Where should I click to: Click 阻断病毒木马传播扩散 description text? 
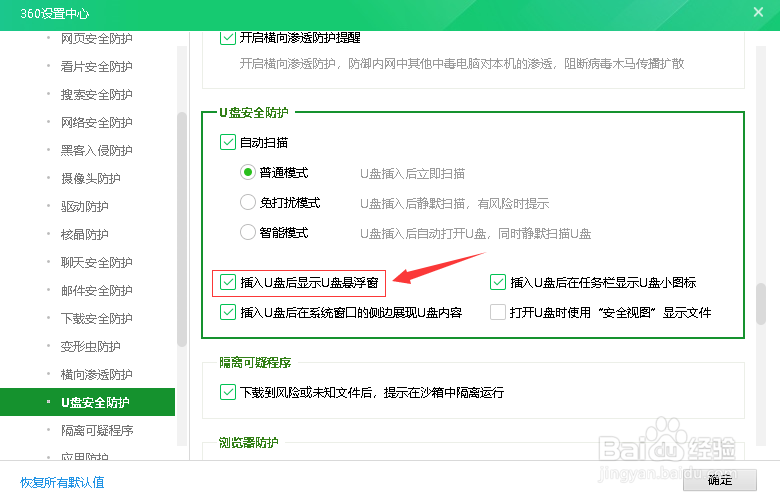(x=624, y=64)
